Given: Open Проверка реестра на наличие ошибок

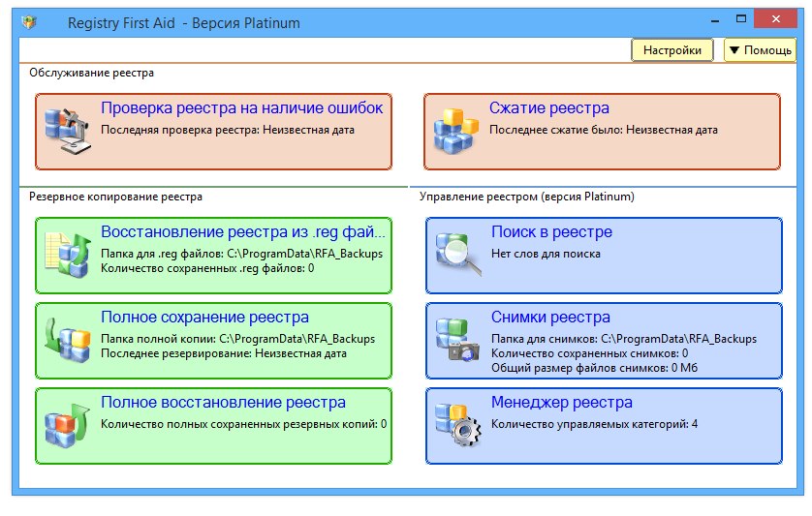Looking at the screenshot, I should point(213,132).
